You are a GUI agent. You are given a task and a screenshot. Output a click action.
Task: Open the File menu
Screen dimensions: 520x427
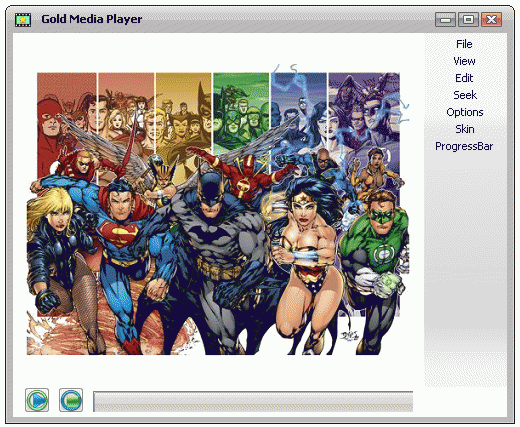click(x=464, y=44)
